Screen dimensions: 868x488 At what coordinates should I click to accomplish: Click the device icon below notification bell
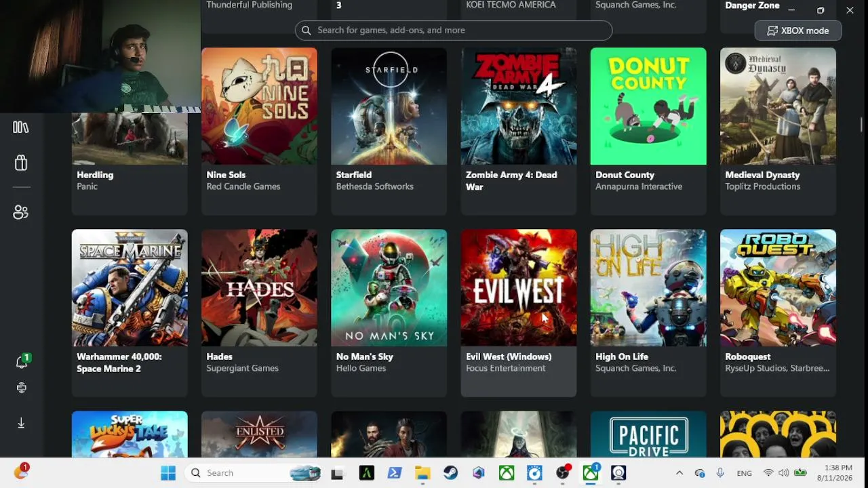pos(21,388)
